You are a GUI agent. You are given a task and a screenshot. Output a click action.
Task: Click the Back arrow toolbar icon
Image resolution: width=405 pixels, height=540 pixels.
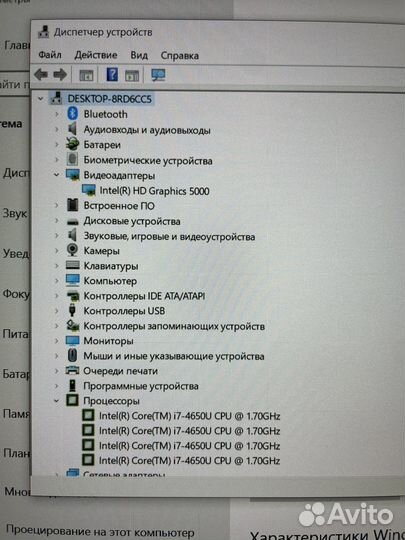click(41, 74)
